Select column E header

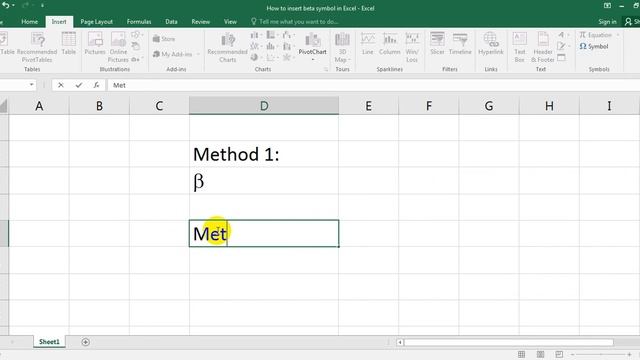coord(369,106)
